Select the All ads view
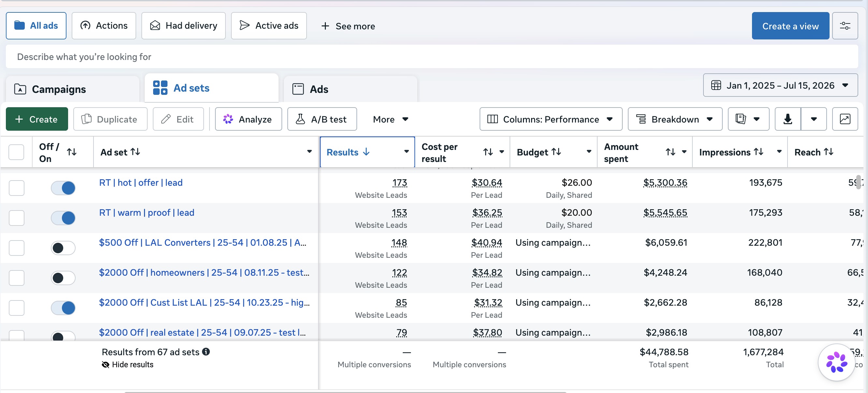Viewport: 868px width, 393px height. 36,26
